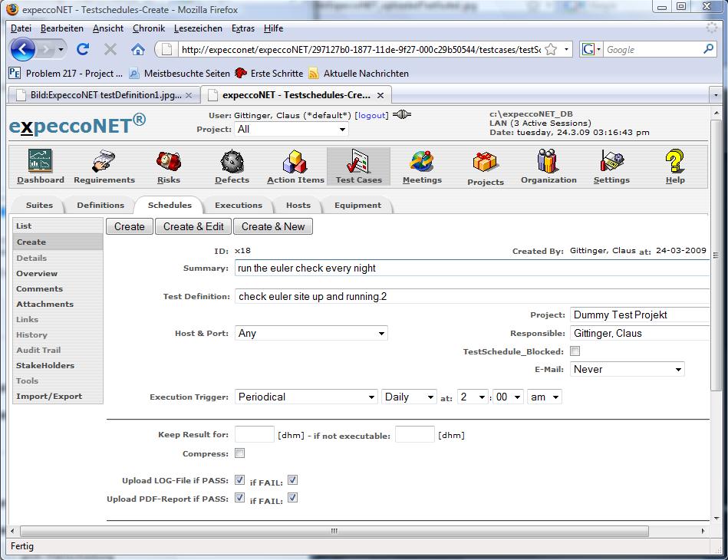Click the Projects gift box icon

coord(486,163)
